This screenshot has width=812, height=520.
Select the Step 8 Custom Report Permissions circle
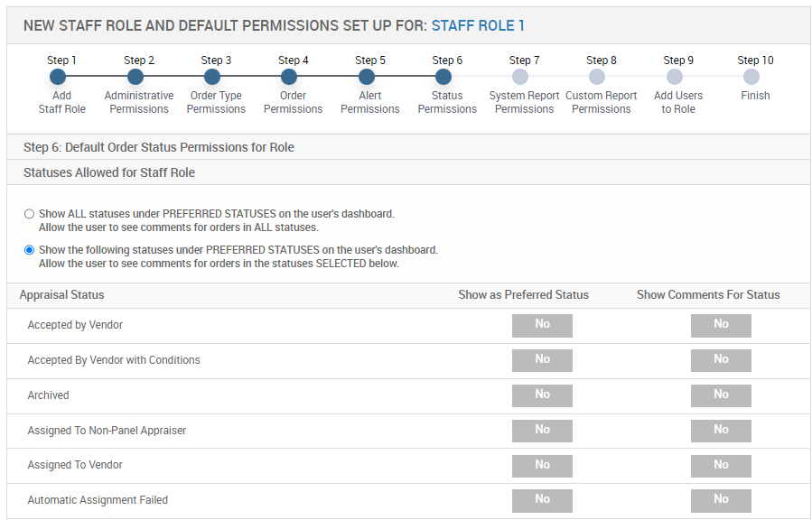point(597,78)
